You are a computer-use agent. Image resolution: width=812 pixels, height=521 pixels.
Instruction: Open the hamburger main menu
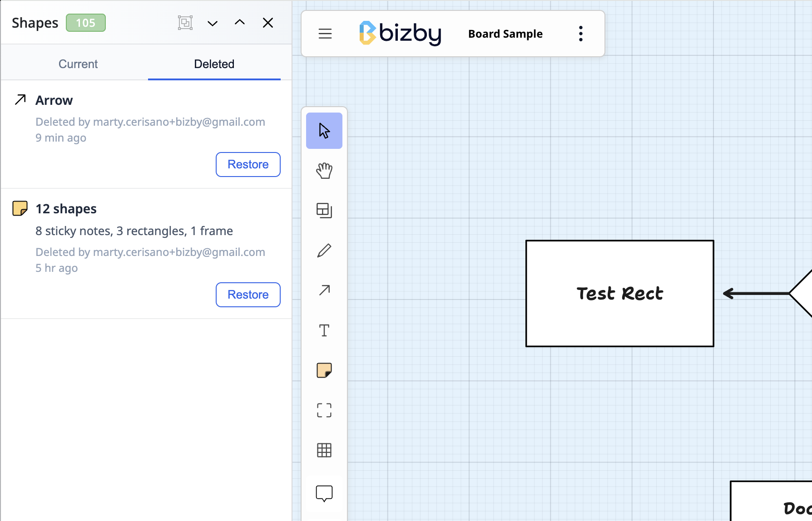click(x=325, y=34)
